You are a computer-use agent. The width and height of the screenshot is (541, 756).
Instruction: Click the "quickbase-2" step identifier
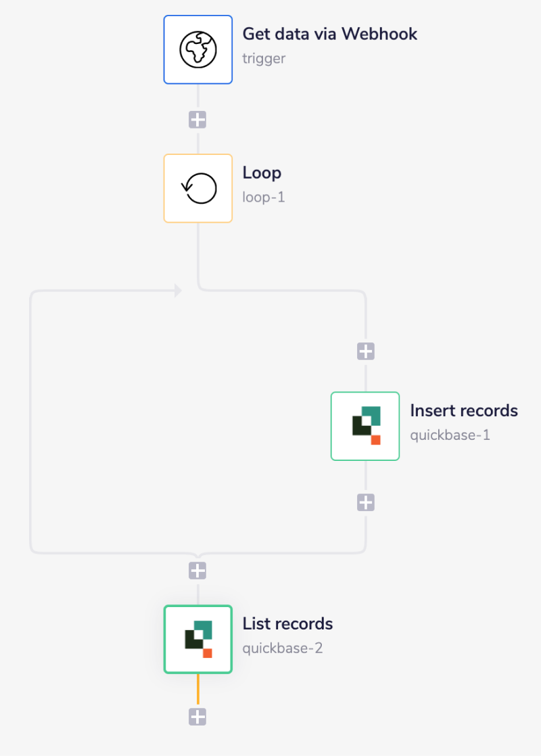coord(283,648)
